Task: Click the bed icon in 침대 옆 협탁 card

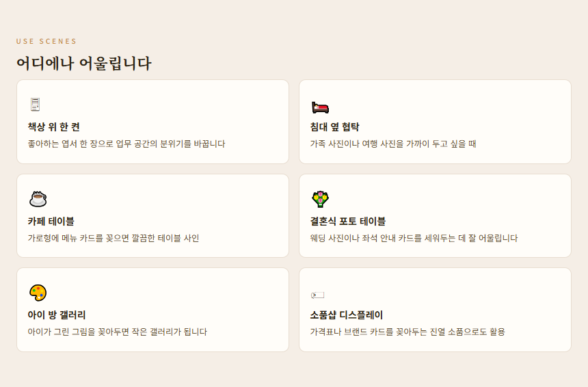Action: pyautogui.click(x=320, y=107)
